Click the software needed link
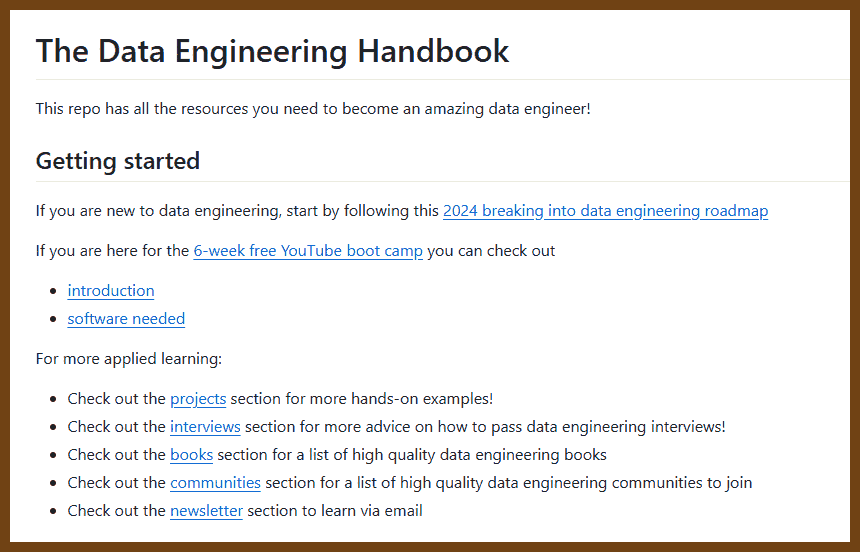 pyautogui.click(x=126, y=319)
